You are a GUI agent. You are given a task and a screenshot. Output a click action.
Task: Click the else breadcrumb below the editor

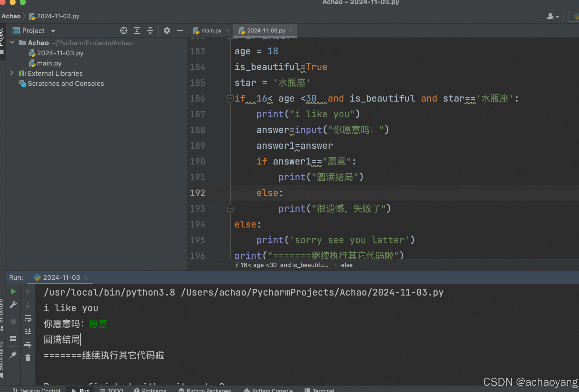point(346,265)
